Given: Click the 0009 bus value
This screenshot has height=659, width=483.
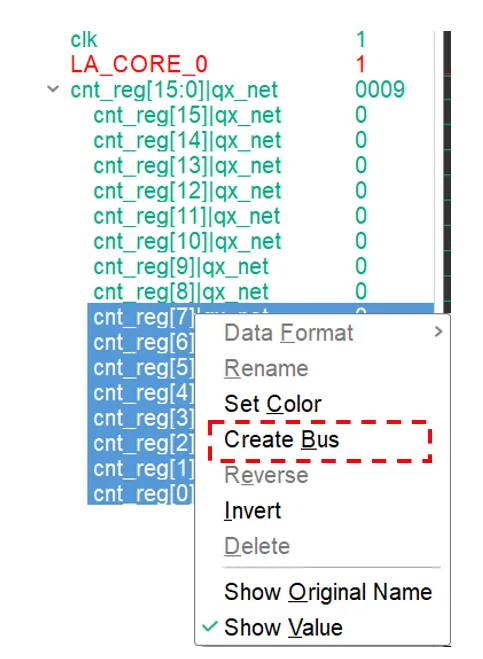Looking at the screenshot, I should click(380, 90).
